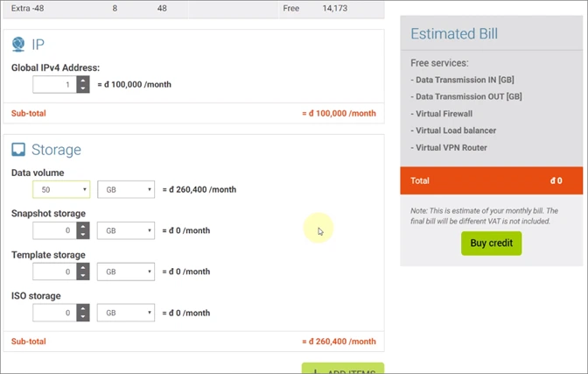
Task: Increase Global IPv4 Address count
Action: pyautogui.click(x=83, y=80)
